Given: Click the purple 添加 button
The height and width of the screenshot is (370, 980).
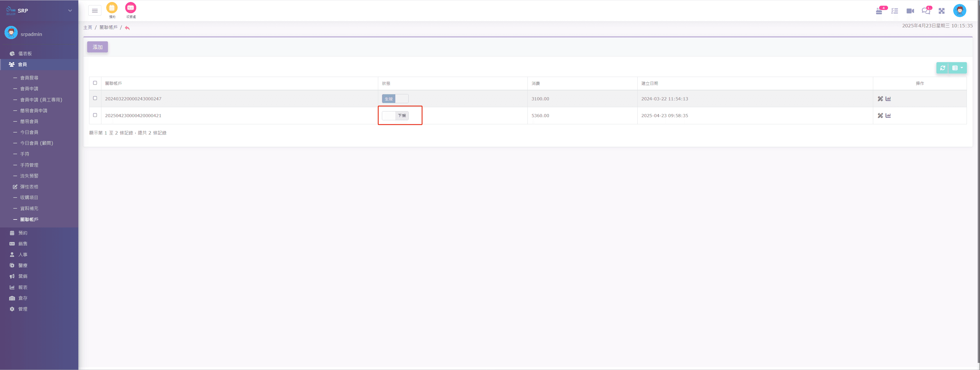Looking at the screenshot, I should pos(97,47).
